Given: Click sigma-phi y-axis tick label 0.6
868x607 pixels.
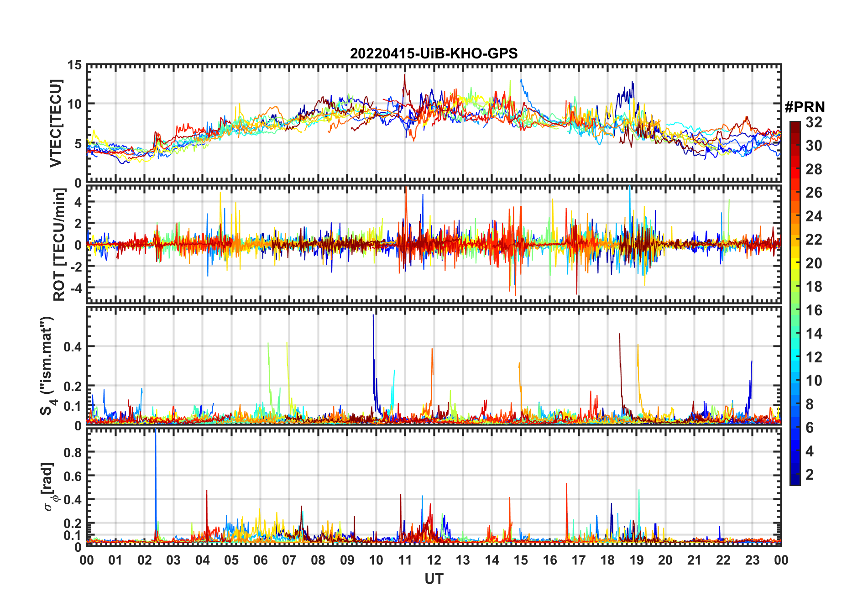Looking at the screenshot, I should (73, 476).
